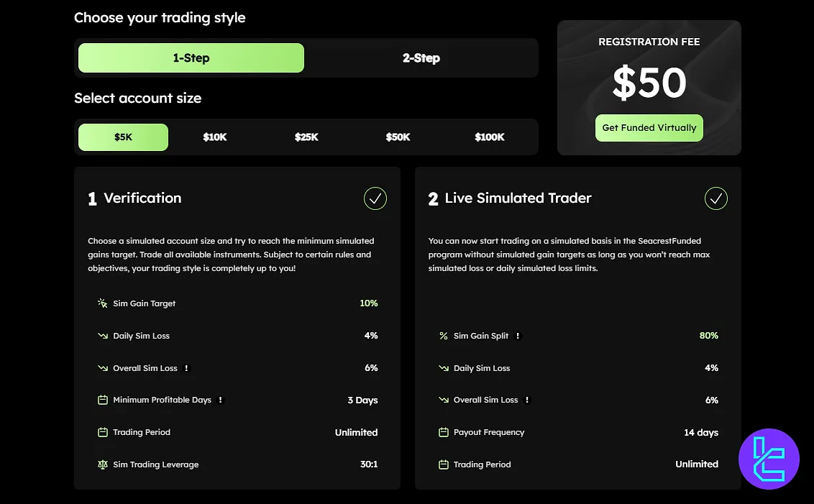
Task: Toggle the Live Simulated Trader checkmark
Action: (715, 198)
